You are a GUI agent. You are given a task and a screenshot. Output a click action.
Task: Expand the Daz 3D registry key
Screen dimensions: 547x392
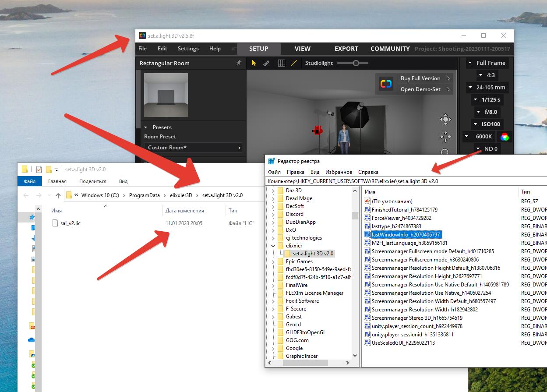click(273, 191)
